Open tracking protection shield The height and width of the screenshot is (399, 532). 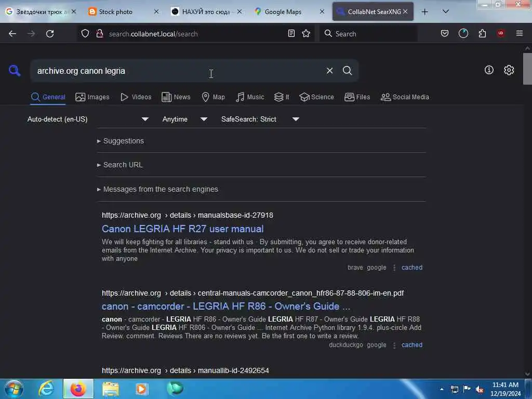click(85, 33)
